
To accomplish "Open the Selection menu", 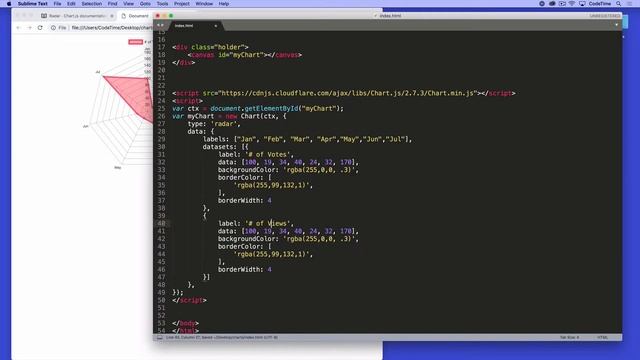I will (x=91, y=4).
